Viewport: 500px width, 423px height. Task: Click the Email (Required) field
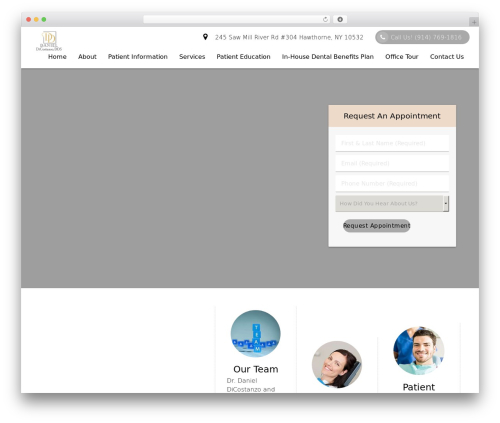[x=392, y=163]
